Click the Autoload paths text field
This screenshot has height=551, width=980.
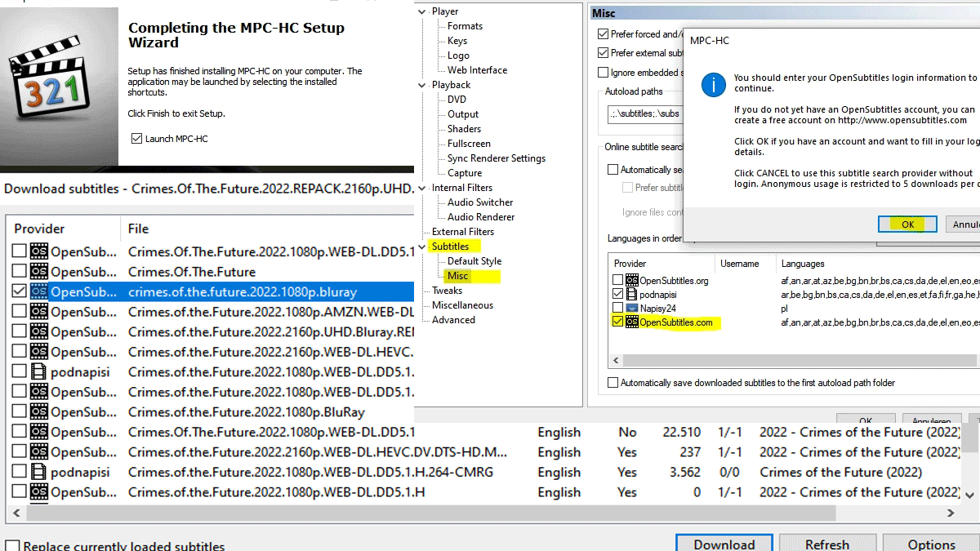tap(645, 114)
